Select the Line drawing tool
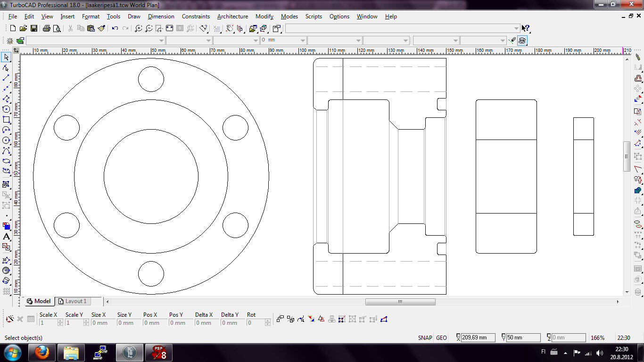The width and height of the screenshot is (644, 362). 6,78
